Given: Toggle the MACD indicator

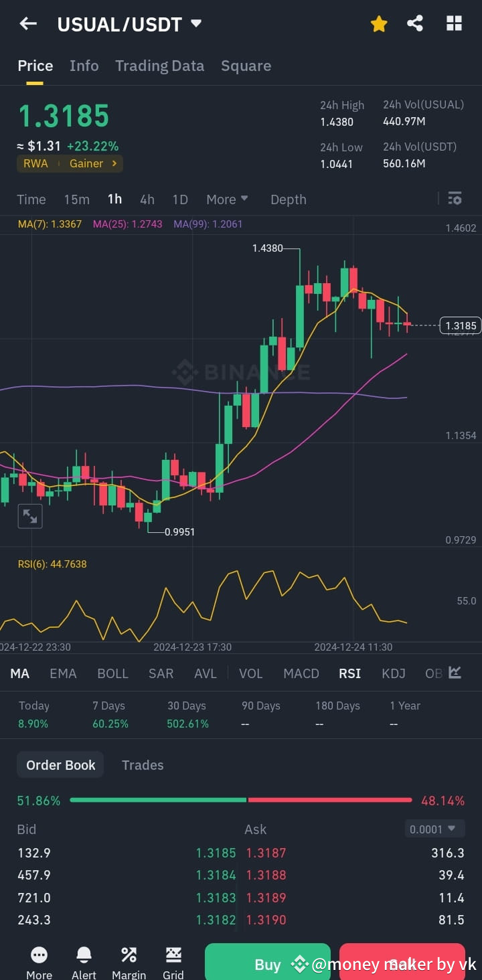Looking at the screenshot, I should click(301, 673).
